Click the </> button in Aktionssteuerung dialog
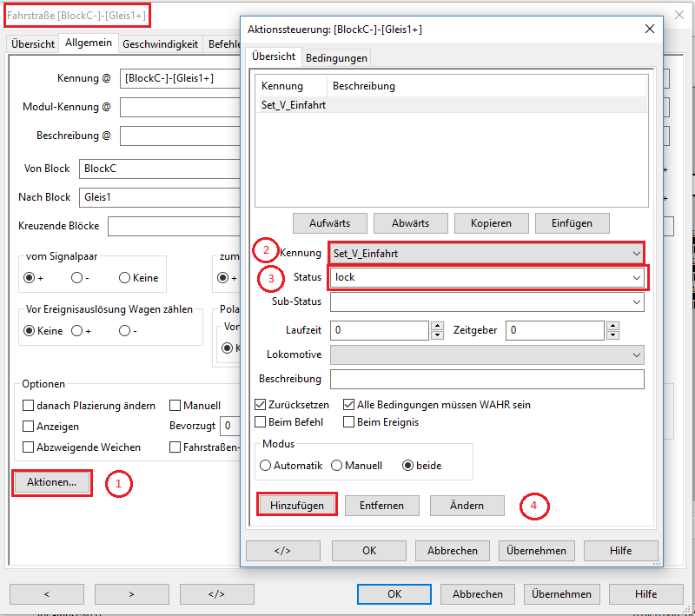Viewport: 695px width, 616px height. coord(282,550)
